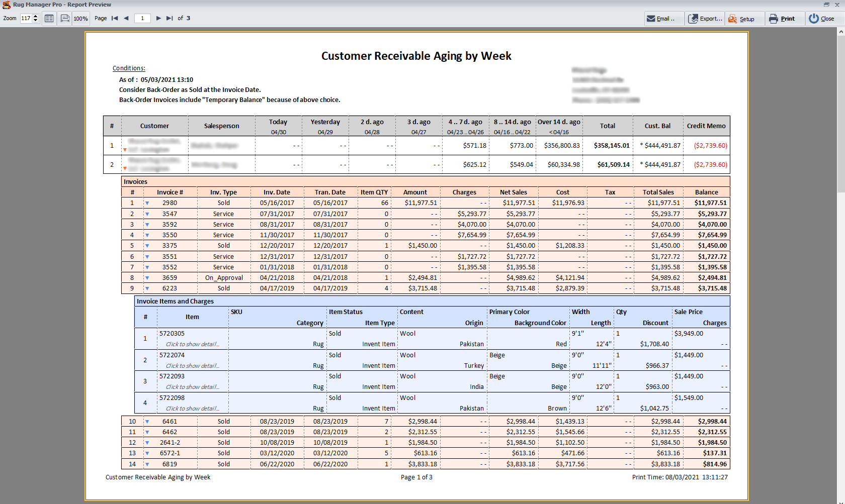Expand invoice 6819 row arrow
Viewport: 845px width, 504px height.
(147, 464)
